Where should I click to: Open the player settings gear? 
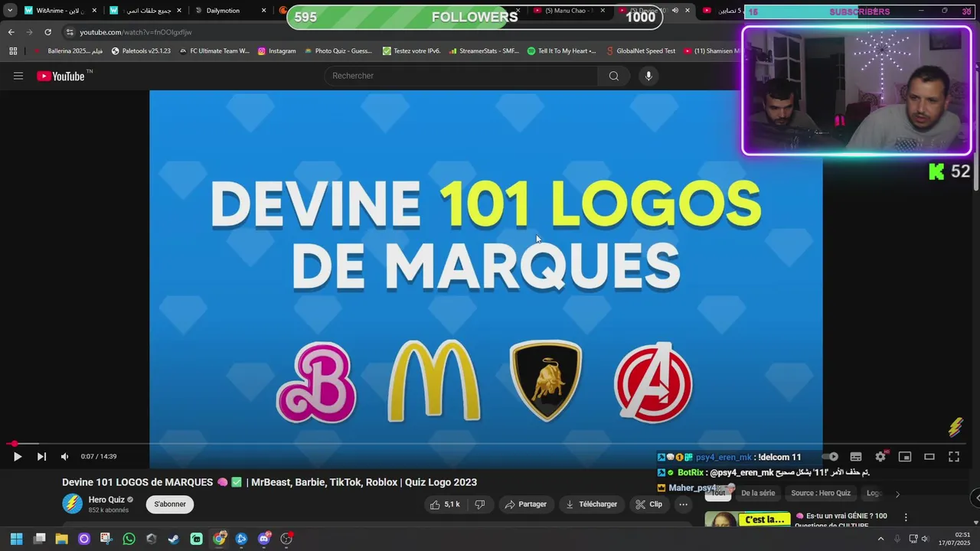[880, 457]
